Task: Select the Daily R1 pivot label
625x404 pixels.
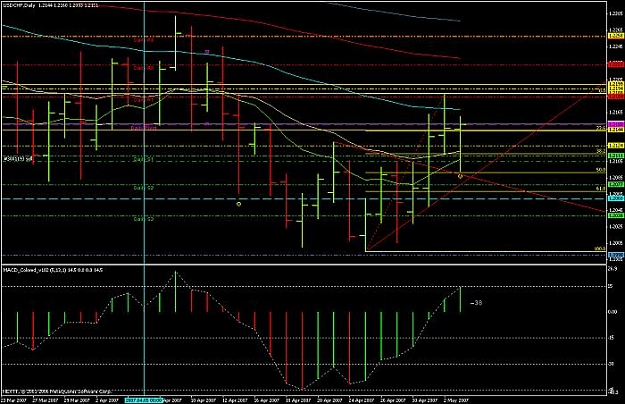Action: (143, 100)
